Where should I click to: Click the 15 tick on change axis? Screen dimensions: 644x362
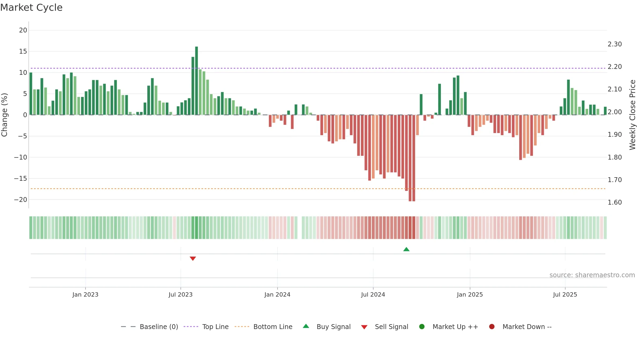coord(23,51)
